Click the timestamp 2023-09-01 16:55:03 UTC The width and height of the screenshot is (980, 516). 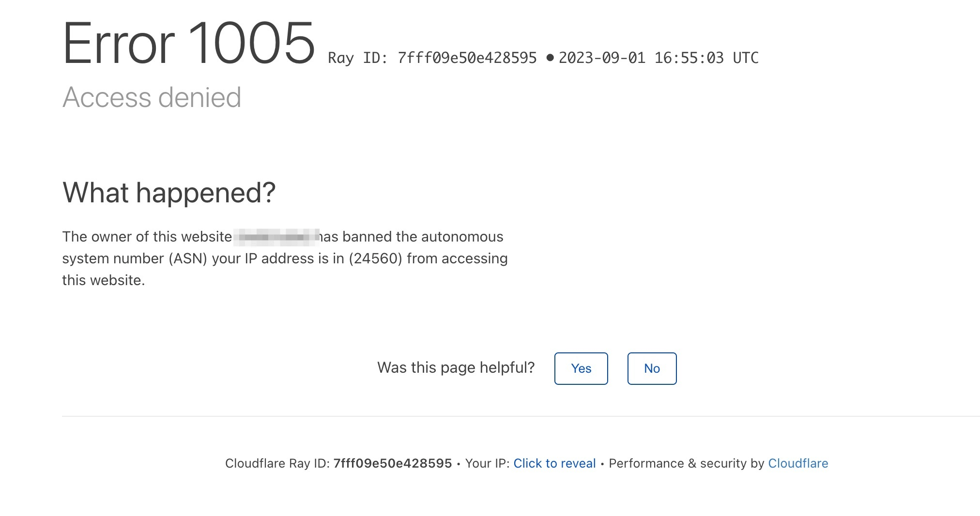point(658,58)
